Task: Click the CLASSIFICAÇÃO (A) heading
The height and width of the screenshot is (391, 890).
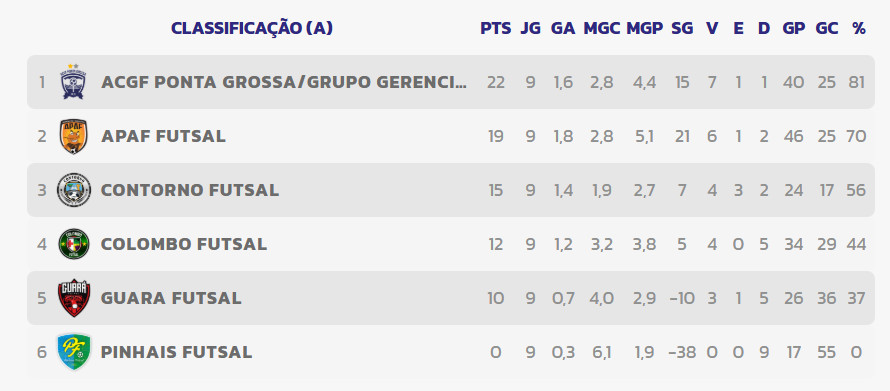Action: click(252, 28)
